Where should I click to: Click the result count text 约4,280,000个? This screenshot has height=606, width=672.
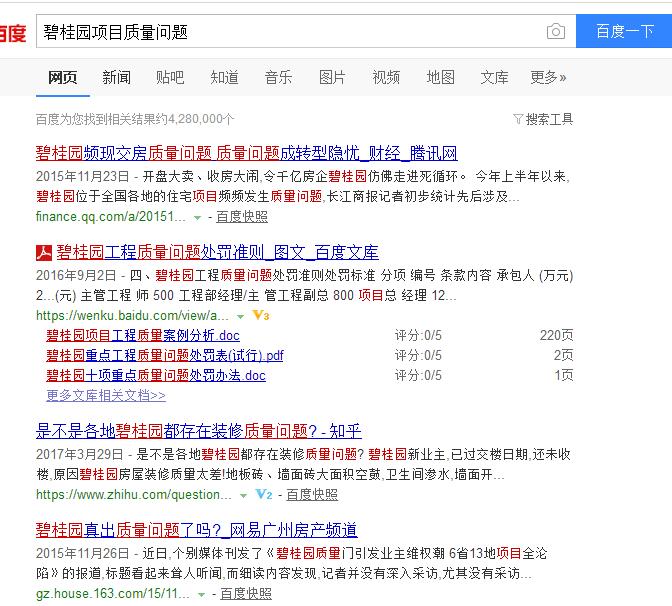click(196, 119)
